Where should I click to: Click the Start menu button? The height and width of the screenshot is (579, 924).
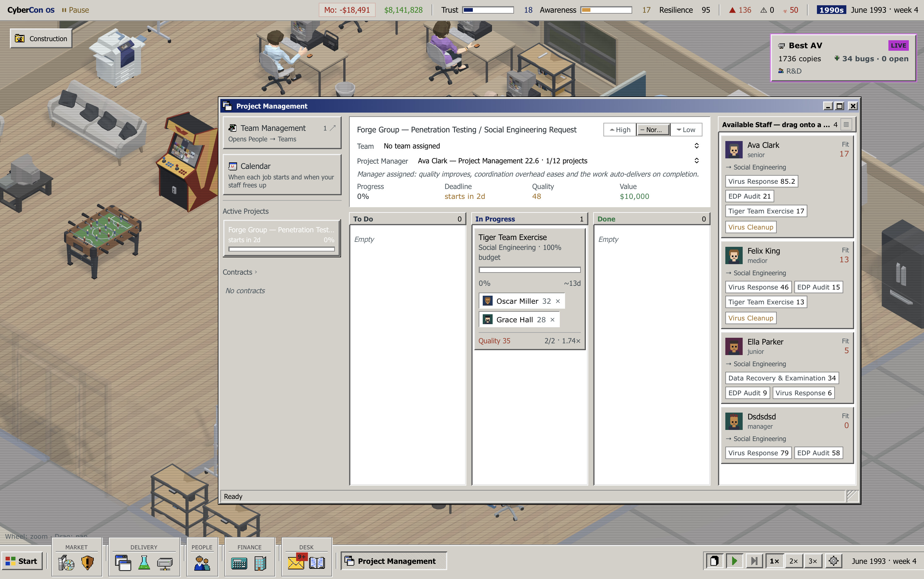(22, 561)
